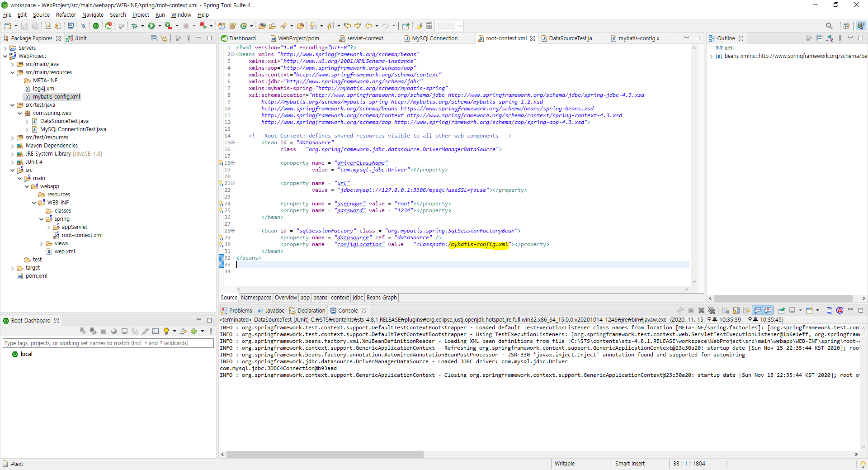Click Clear Console icon

726,310
